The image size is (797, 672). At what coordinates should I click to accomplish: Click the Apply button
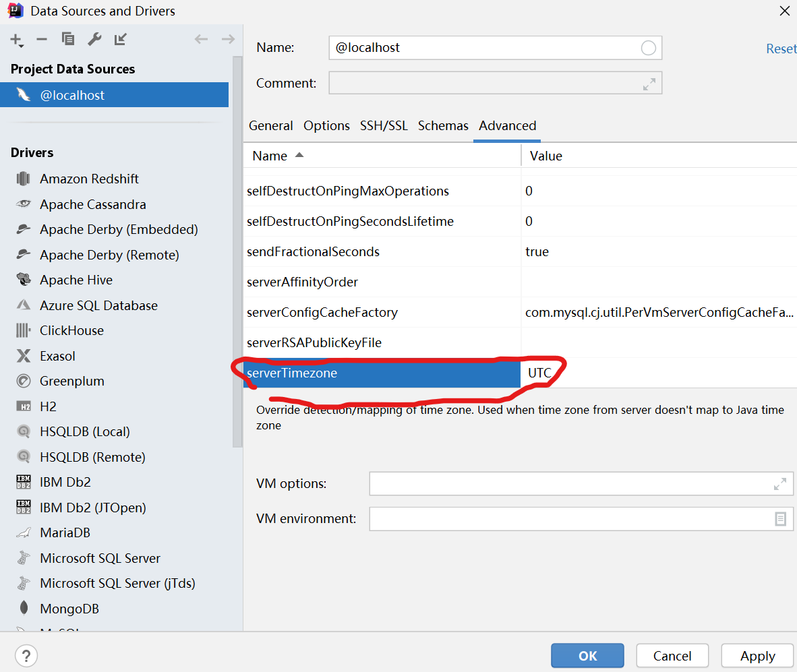(757, 656)
